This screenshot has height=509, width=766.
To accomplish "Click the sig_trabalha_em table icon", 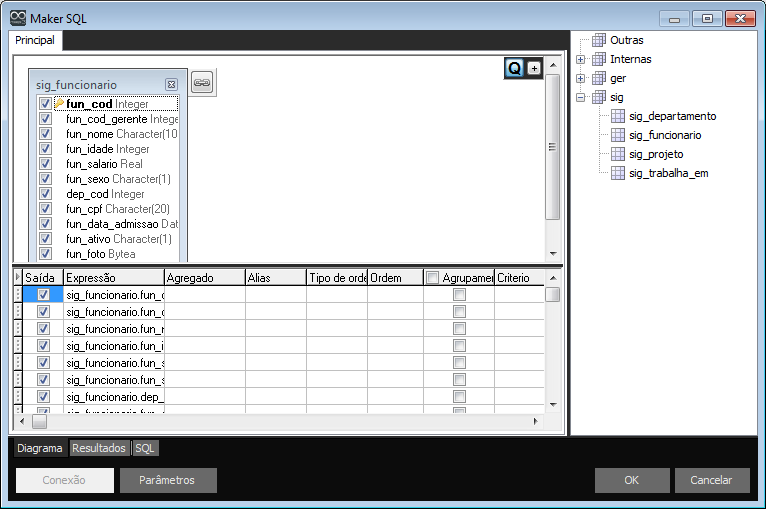I will 617,173.
